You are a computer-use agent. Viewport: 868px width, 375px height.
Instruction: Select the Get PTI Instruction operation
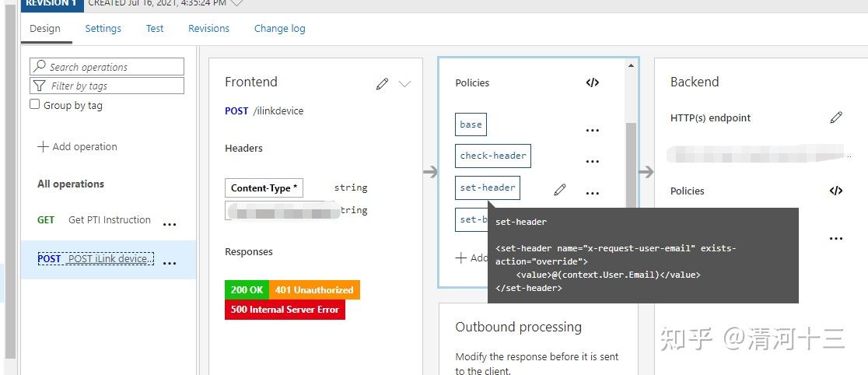click(x=109, y=219)
